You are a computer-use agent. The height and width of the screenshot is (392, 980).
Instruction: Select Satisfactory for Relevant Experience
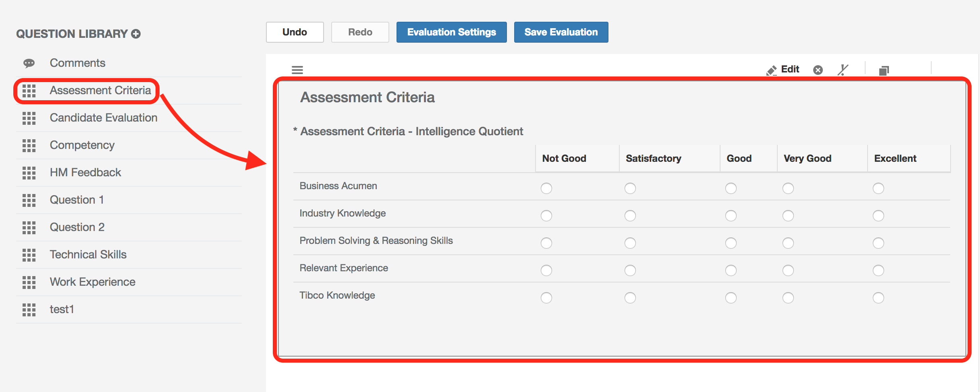[x=630, y=270]
